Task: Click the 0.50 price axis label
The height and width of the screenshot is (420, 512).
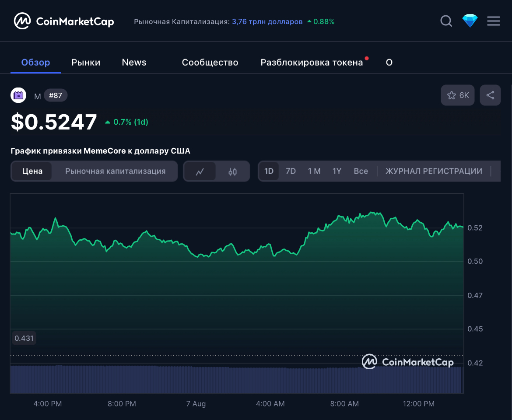Action: 475,261
